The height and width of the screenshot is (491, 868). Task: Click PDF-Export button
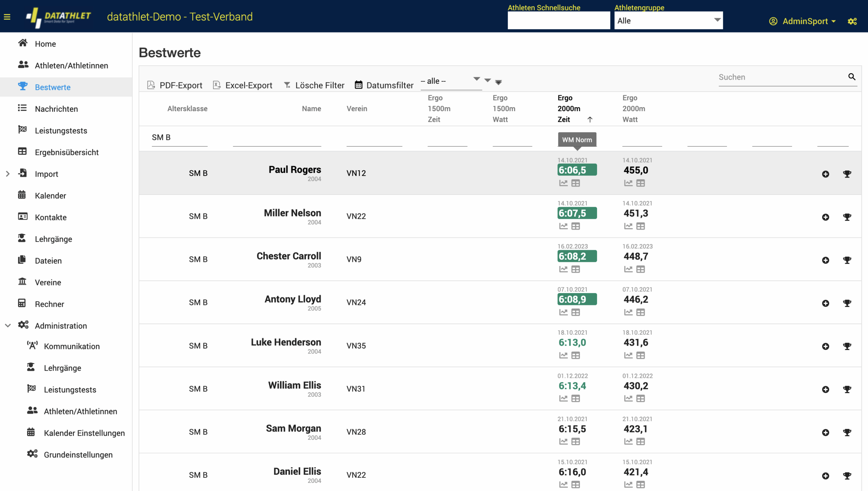pos(175,85)
